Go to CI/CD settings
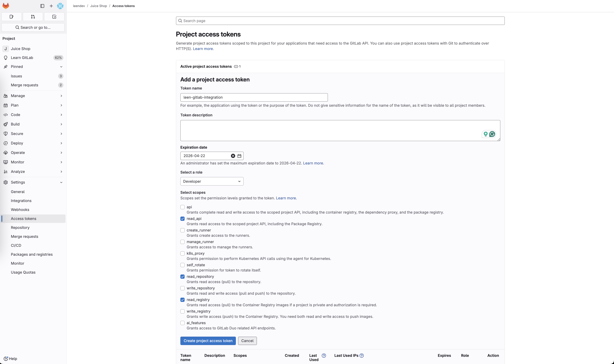 (x=16, y=245)
